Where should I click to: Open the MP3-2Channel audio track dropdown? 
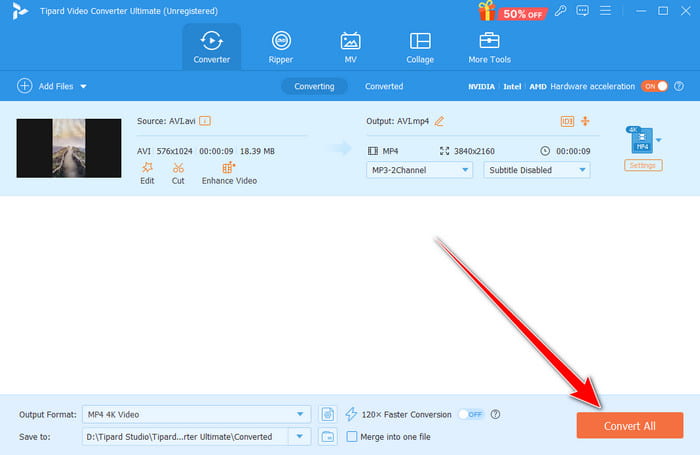coord(419,170)
